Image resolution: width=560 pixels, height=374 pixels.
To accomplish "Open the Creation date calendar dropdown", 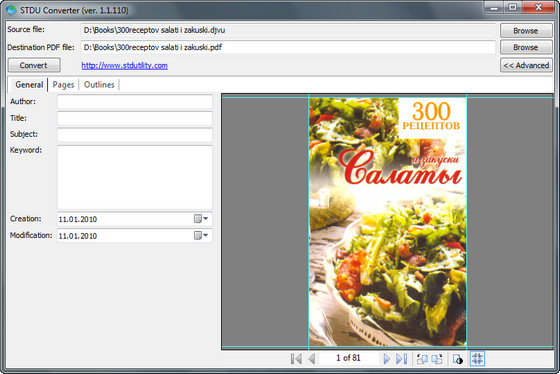I will point(201,219).
